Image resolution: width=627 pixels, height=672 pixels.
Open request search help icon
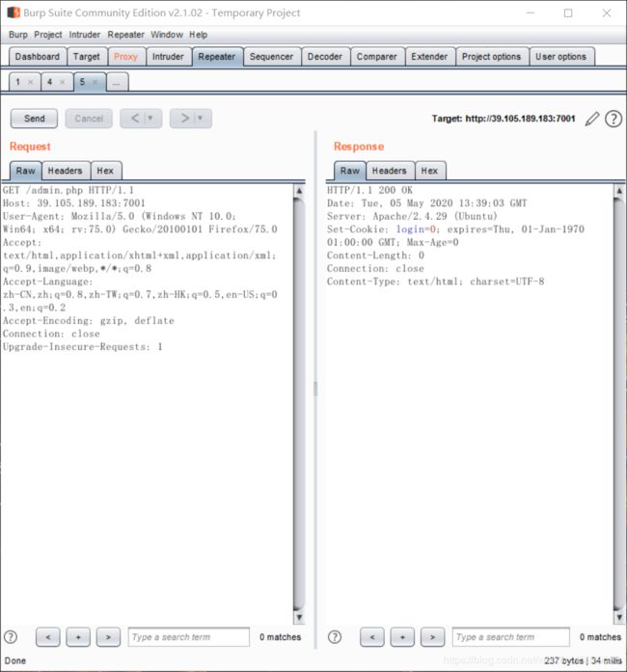tap(11, 637)
